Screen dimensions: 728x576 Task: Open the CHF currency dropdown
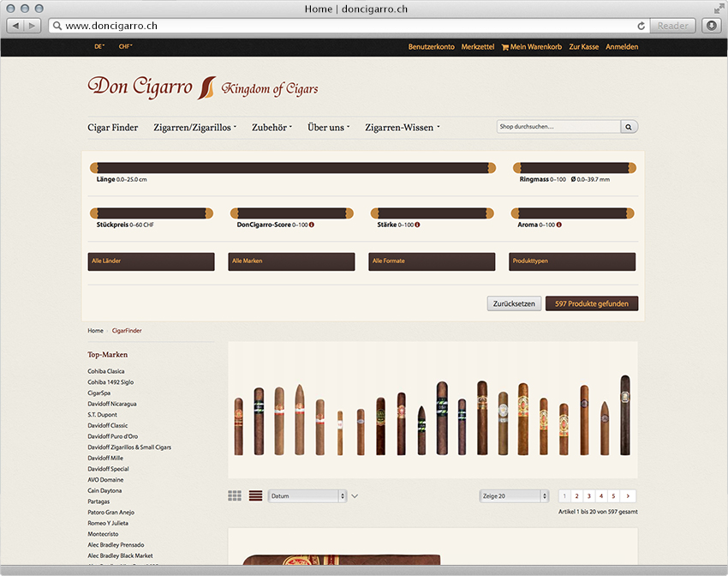125,46
